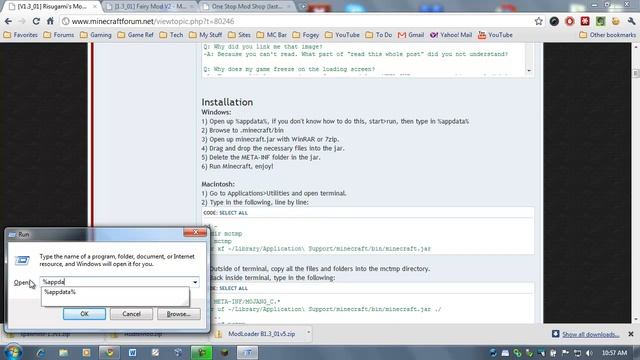Choose the %appdata% autocomplete suggestion
This screenshot has width=640, height=360.
tap(115, 292)
